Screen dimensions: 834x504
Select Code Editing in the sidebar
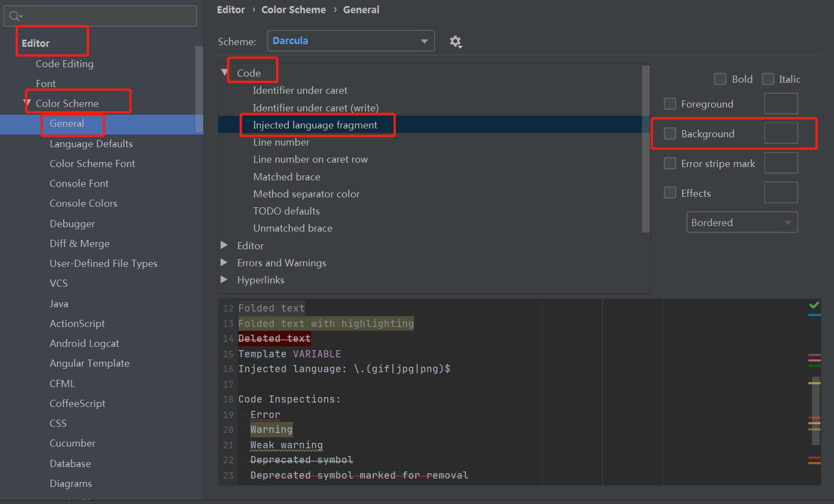(65, 63)
